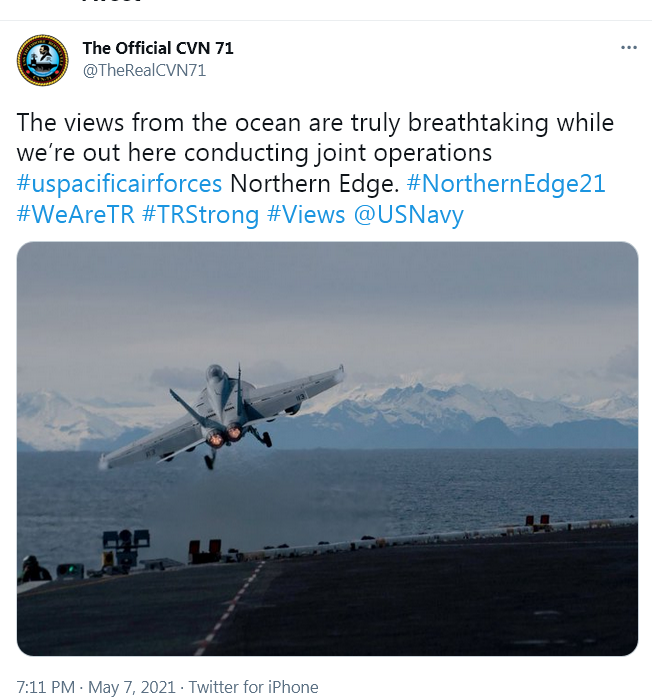Open the CVN 71 profile avatar
Image resolution: width=652 pixels, height=698 pixels.
pos(43,60)
